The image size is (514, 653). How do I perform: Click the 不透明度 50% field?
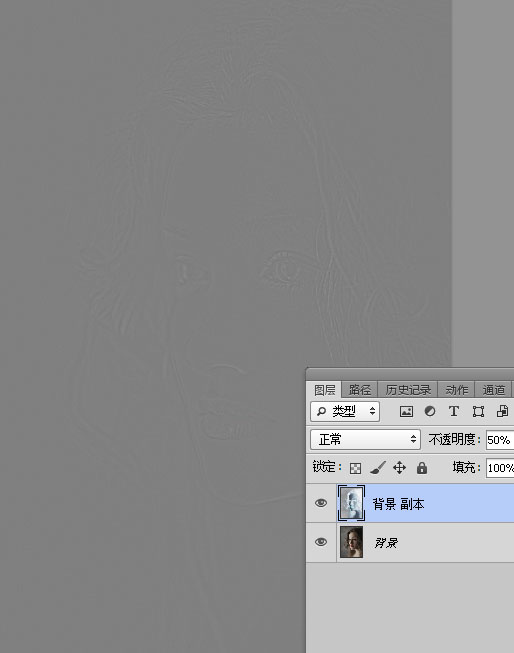(500, 440)
